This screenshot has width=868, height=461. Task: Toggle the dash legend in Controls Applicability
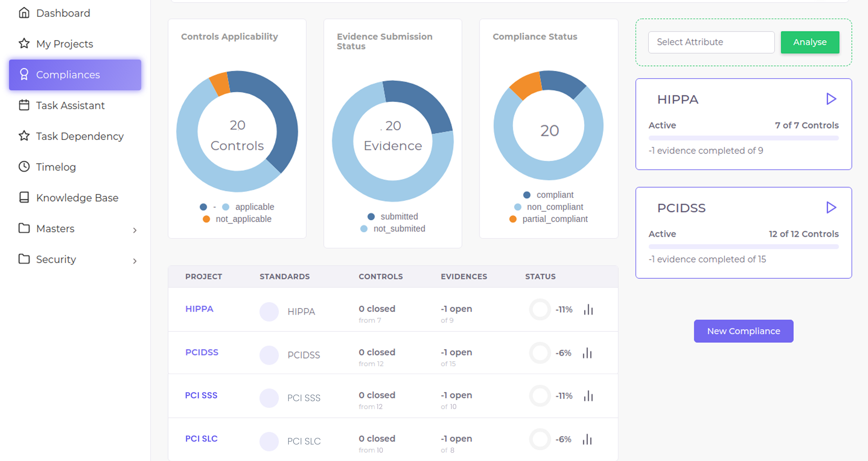(x=208, y=206)
